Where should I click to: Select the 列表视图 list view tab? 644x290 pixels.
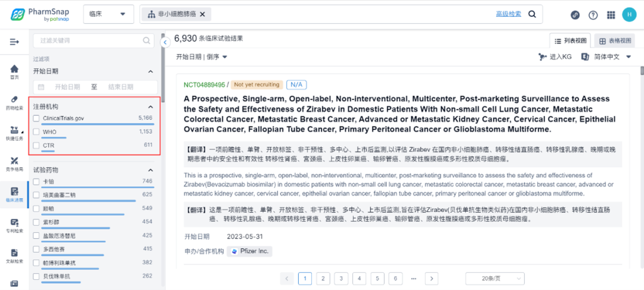click(570, 41)
